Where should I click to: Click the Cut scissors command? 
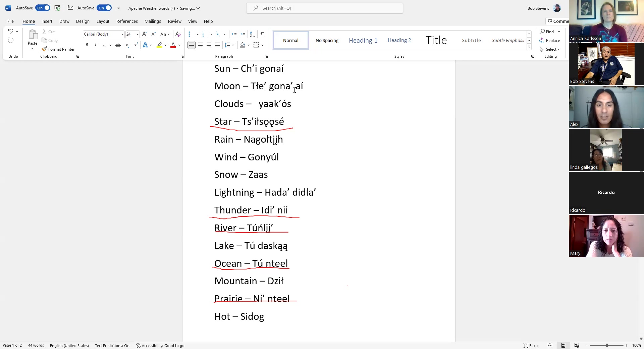pos(49,32)
